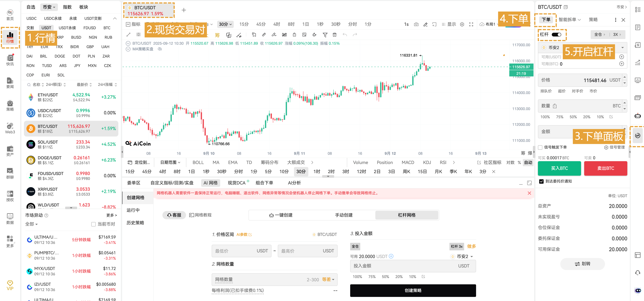Toggle MA策略实盘 visibility eye icon

click(160, 49)
